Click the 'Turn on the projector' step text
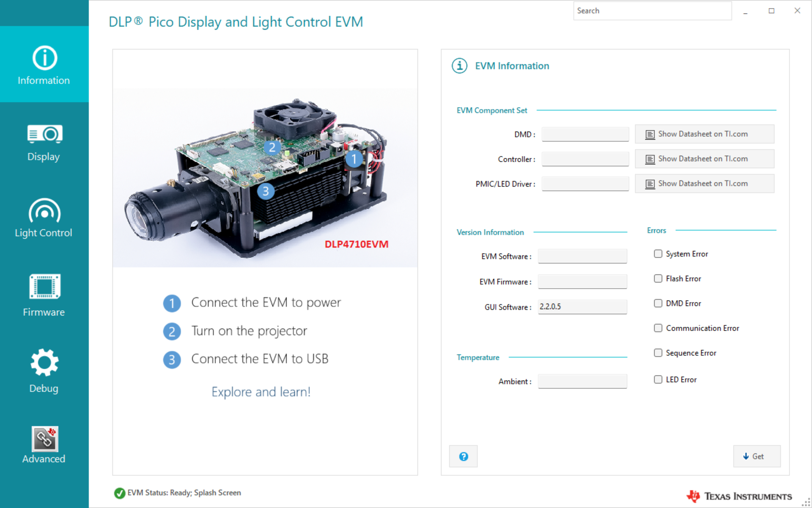This screenshot has width=812, height=508. coord(249,331)
